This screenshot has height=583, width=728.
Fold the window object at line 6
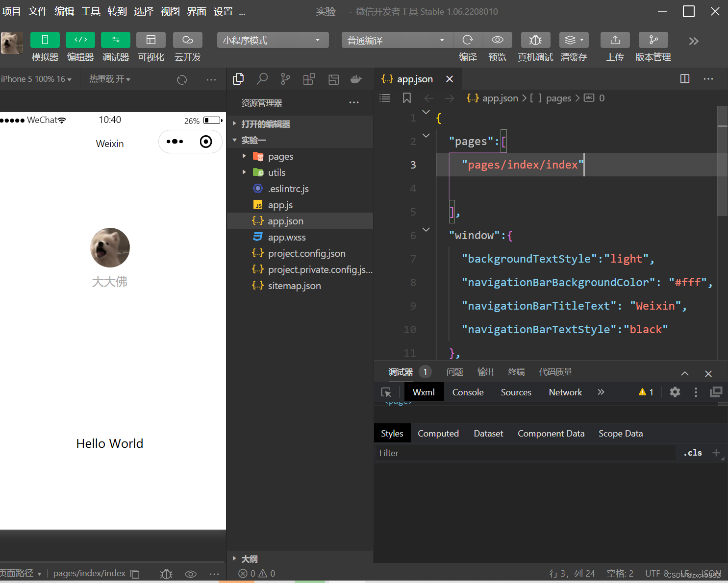(426, 230)
